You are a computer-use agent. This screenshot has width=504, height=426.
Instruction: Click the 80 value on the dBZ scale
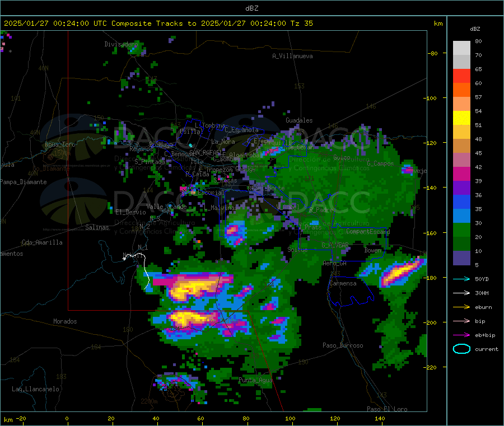(x=478, y=41)
